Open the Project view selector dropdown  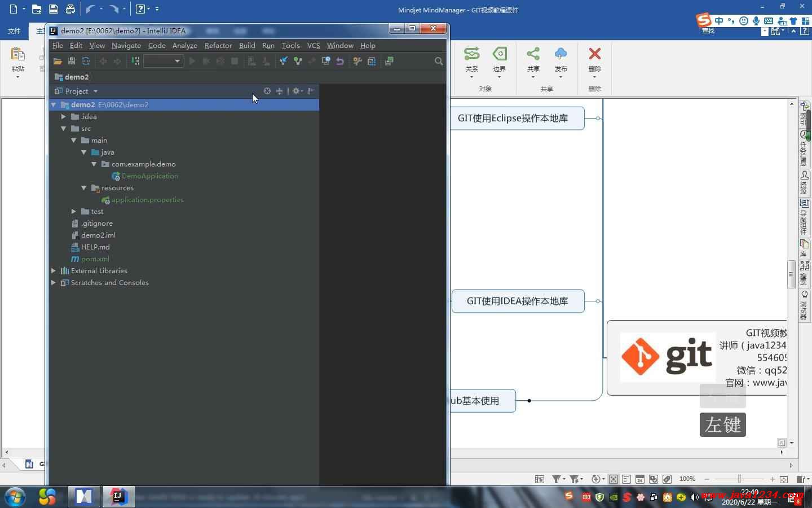77,91
